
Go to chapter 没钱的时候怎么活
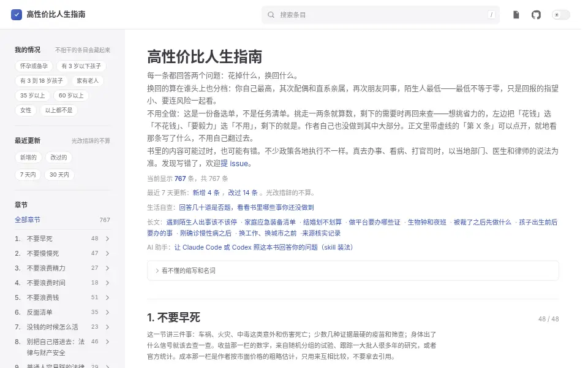click(53, 327)
